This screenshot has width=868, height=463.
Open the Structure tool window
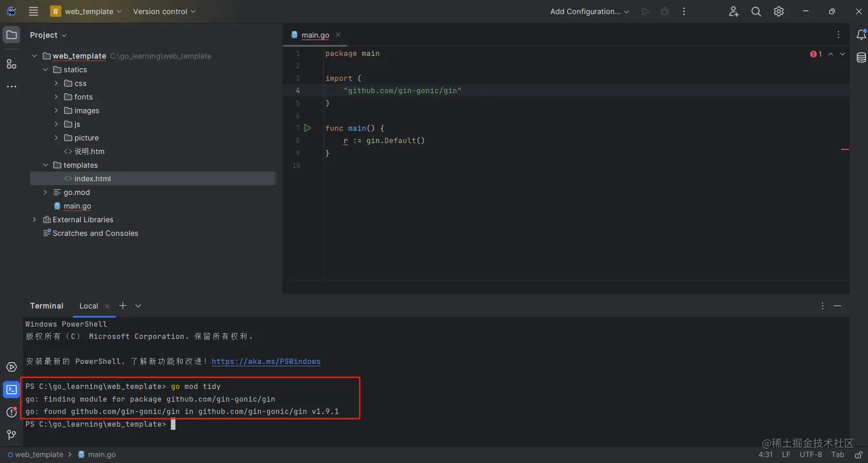[x=11, y=64]
